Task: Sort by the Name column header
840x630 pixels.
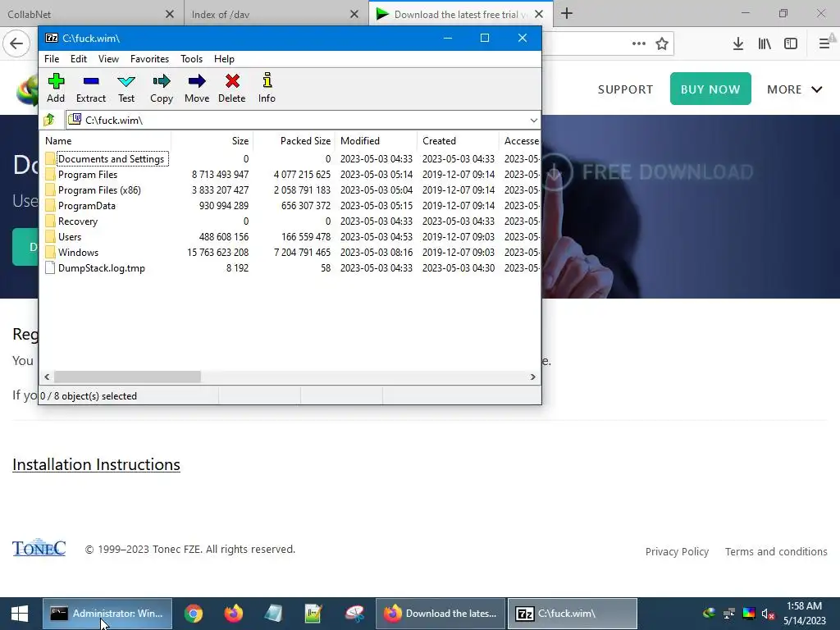Action: pos(106,141)
